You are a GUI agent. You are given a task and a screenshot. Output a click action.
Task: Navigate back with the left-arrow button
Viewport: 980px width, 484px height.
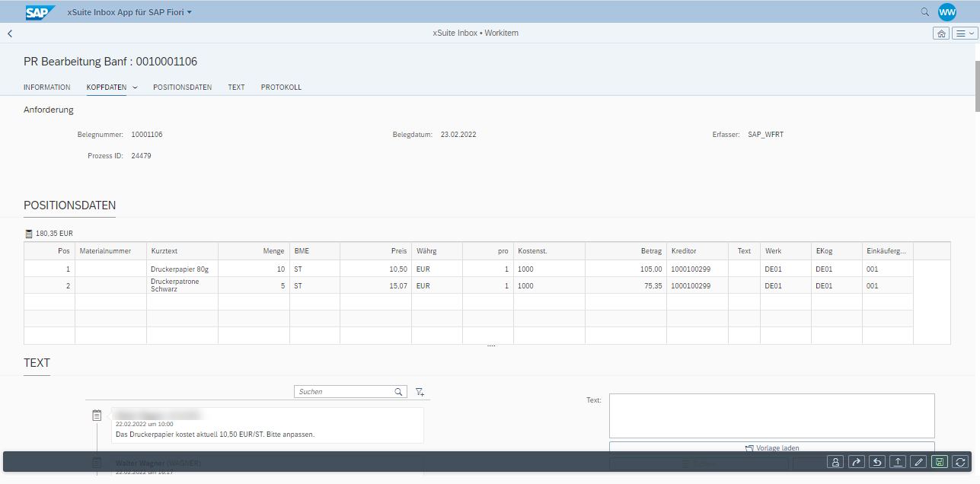pyautogui.click(x=9, y=33)
